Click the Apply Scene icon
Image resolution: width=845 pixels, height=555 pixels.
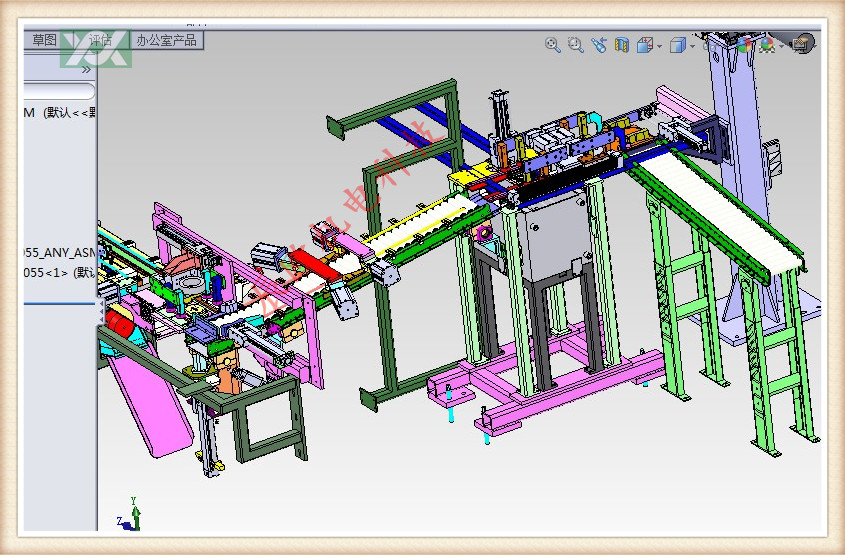(767, 44)
